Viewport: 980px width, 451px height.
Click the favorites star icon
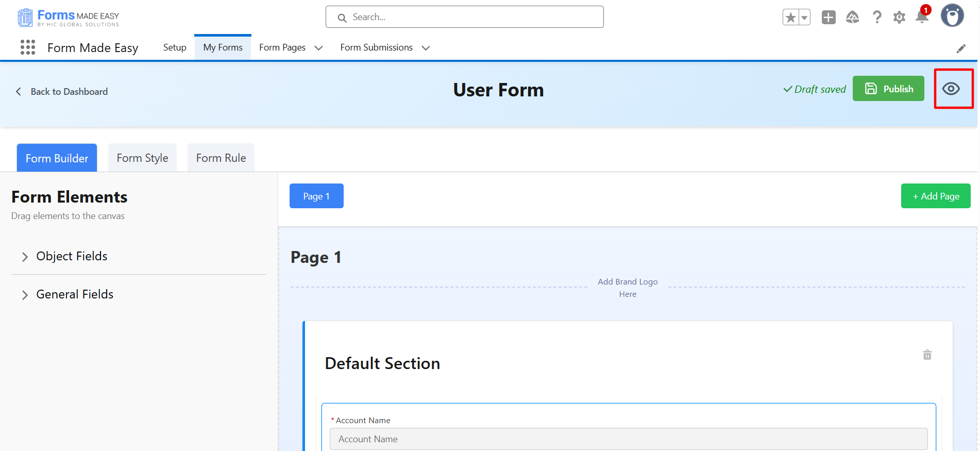[x=790, y=18]
